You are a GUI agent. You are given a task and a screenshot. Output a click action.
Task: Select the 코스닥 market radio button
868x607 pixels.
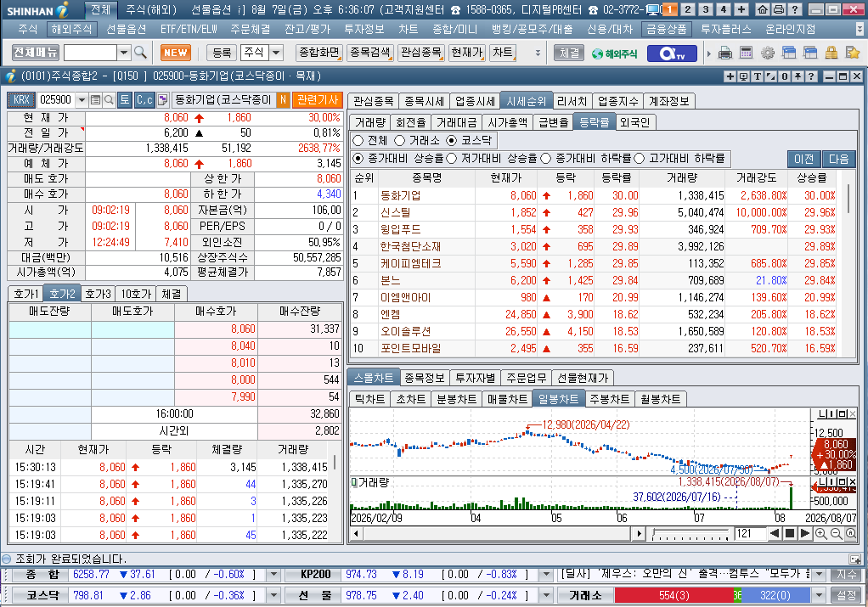(x=452, y=141)
